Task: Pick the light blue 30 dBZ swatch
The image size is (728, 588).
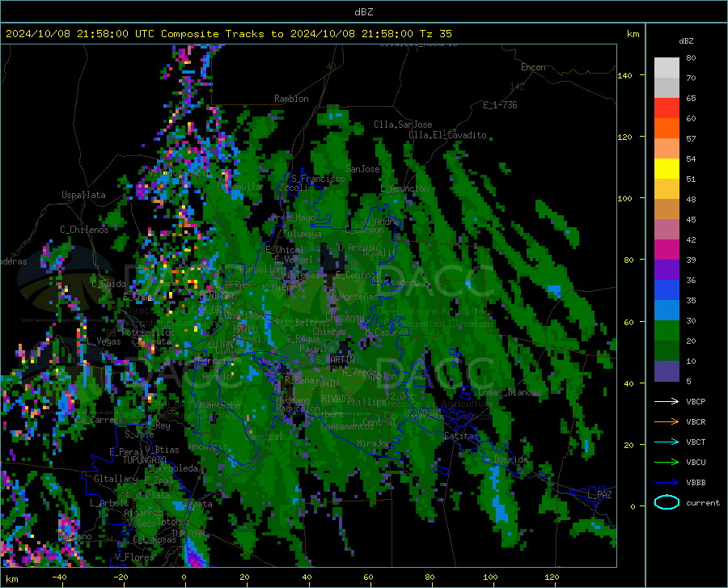Action: 667,311
